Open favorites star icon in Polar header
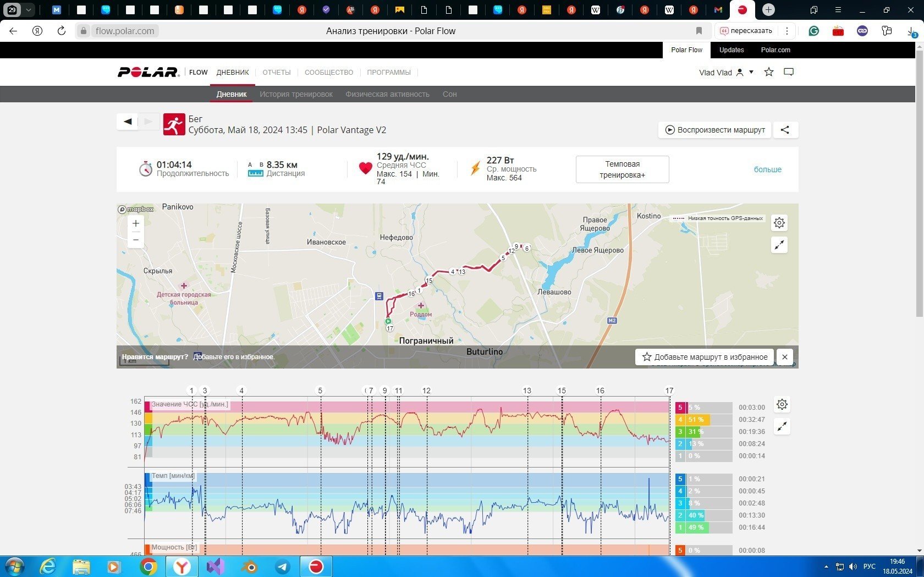Viewport: 924px width, 577px height. 769,72
